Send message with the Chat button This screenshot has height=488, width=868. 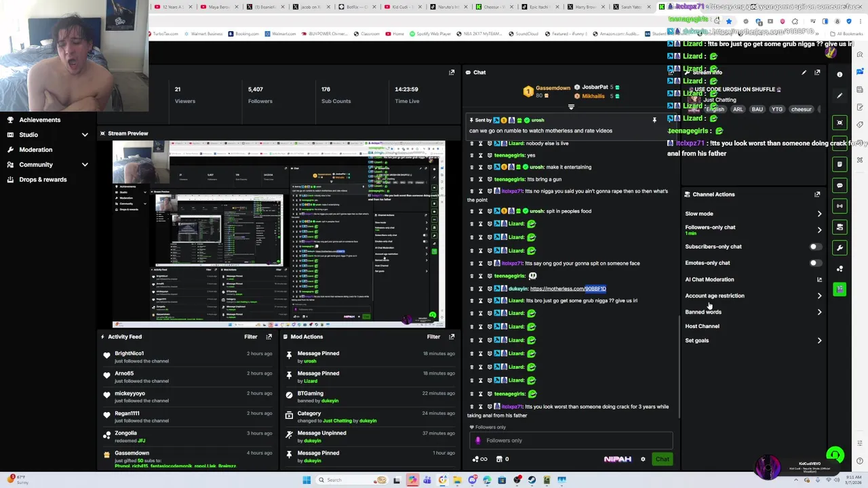click(662, 459)
